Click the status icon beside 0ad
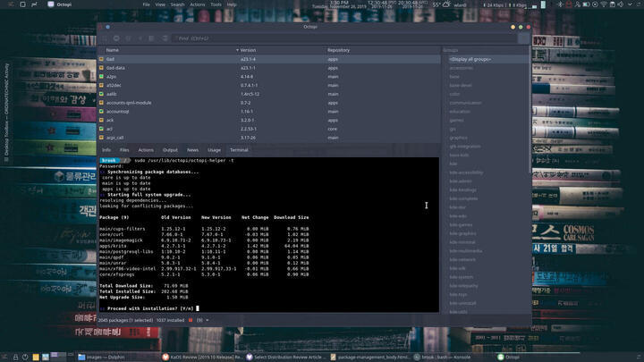Screen dimensions: 644x362 (x=101, y=59)
